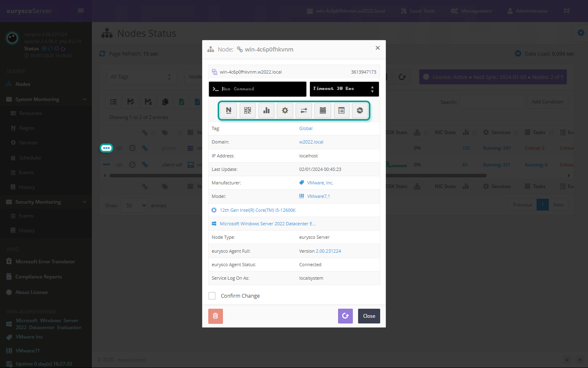Toggle fullscreen icon in top bar
The height and width of the screenshot is (368, 588).
pos(567,11)
